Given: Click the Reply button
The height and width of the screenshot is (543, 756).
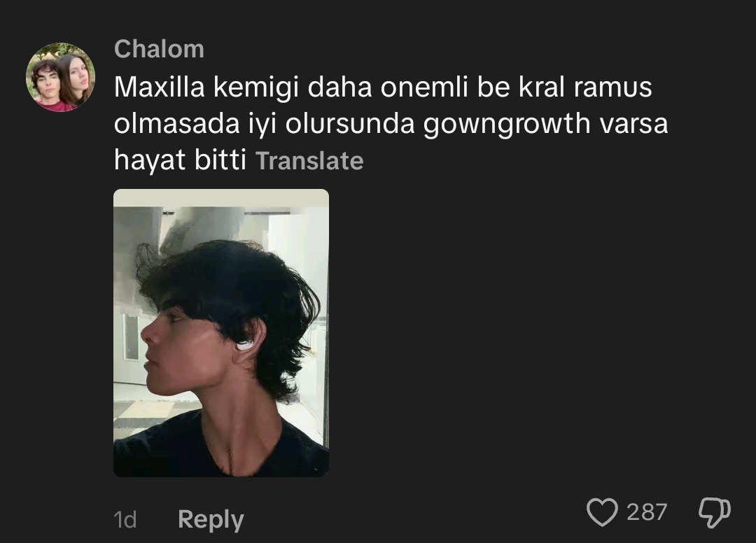Looking at the screenshot, I should click(x=211, y=519).
